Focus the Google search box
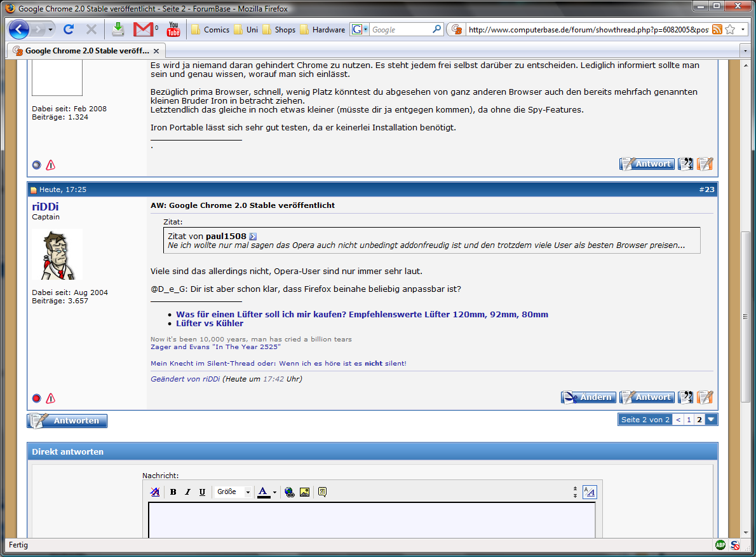756x557 pixels. pyautogui.click(x=400, y=29)
